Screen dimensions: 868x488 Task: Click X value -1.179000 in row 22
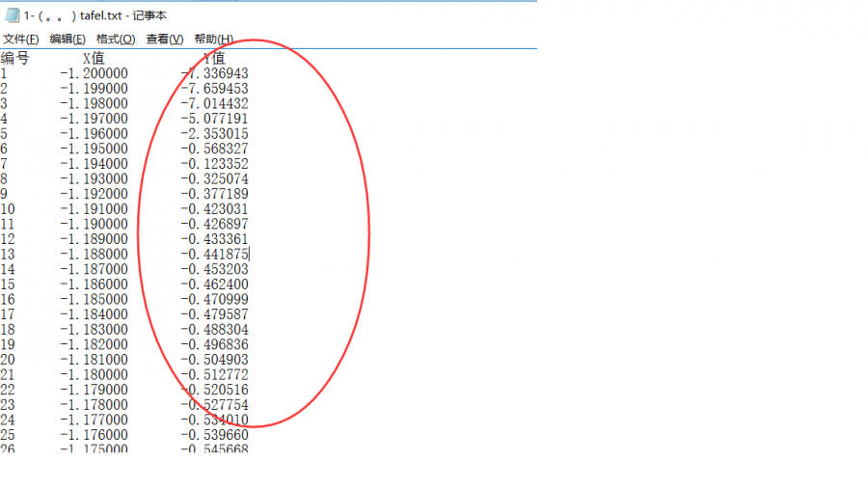point(95,390)
